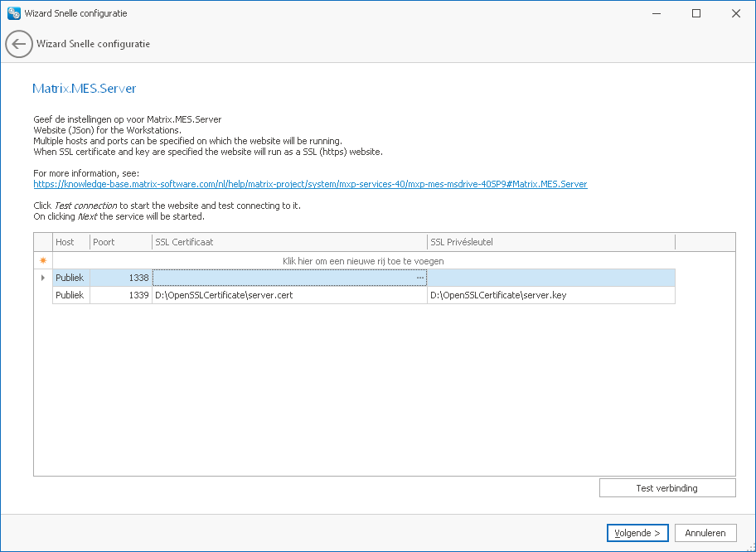Add a new row via 'Klik hier' row

coord(364,261)
